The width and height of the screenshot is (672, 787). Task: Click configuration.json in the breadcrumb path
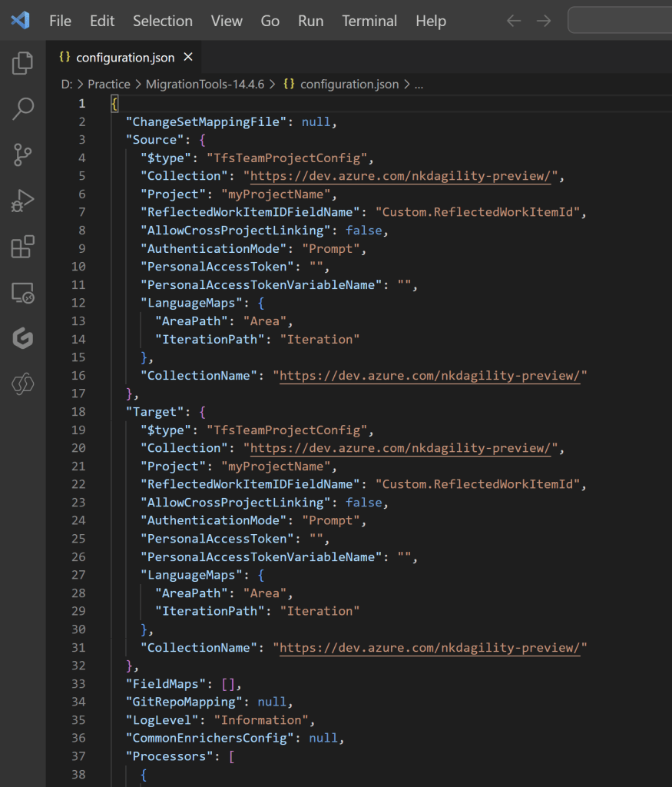349,85
